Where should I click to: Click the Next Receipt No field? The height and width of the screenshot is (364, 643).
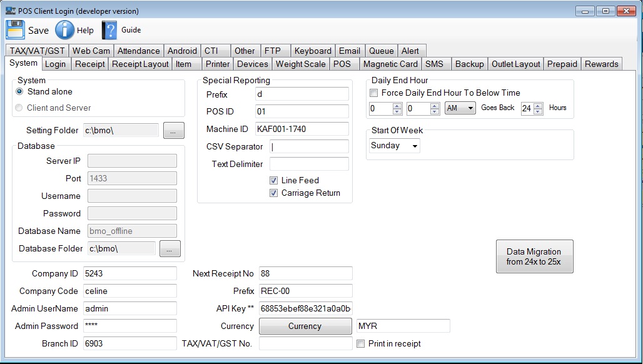[x=305, y=273]
